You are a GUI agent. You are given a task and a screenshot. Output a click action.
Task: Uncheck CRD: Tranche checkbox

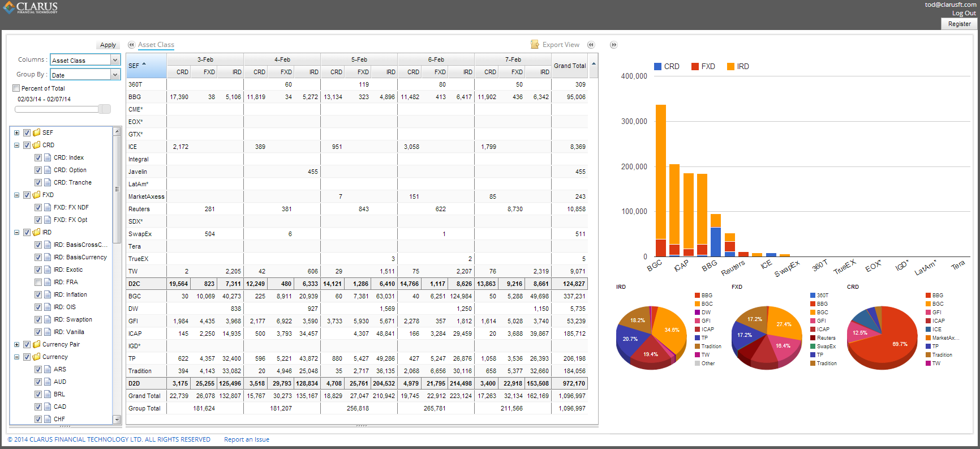coord(38,182)
